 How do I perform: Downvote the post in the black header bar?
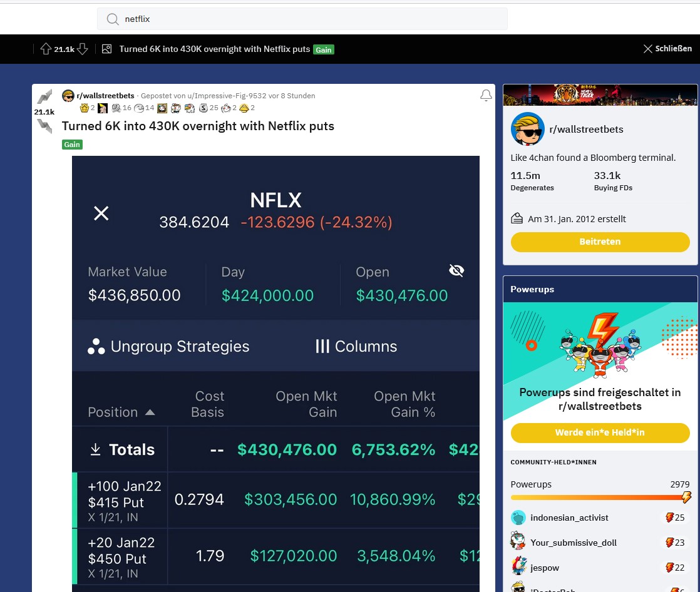point(83,49)
